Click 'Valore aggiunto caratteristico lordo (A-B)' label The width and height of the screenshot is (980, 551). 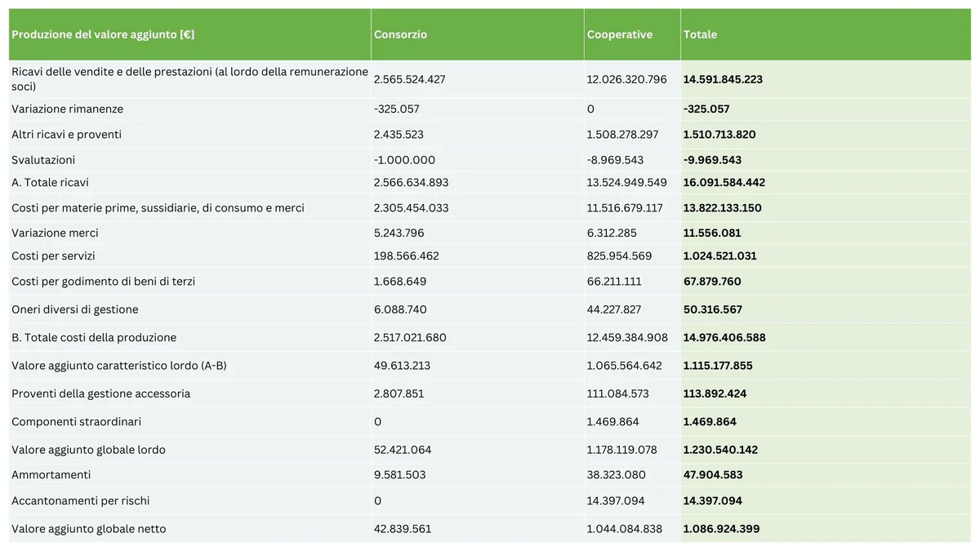click(118, 366)
